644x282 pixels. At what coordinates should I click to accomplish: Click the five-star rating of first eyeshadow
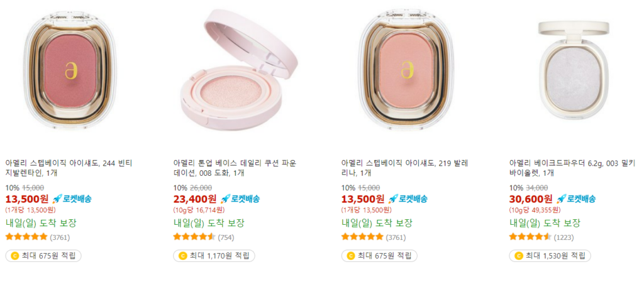[26, 237]
